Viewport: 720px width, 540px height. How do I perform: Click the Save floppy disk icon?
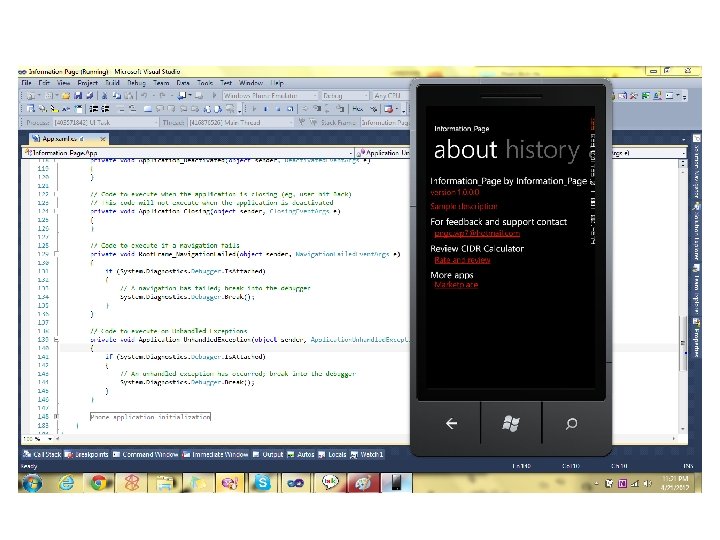pos(78,96)
